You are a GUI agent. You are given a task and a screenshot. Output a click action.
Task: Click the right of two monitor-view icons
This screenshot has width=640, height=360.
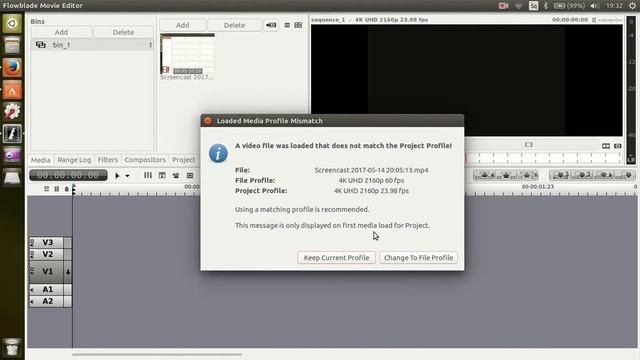[x=618, y=146]
